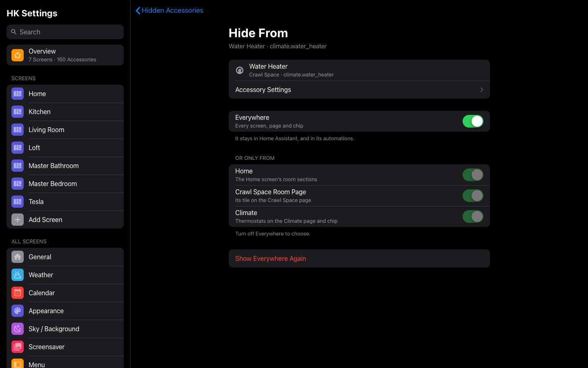588x368 pixels.
Task: Click the Calendar icon
Action: pos(18,293)
